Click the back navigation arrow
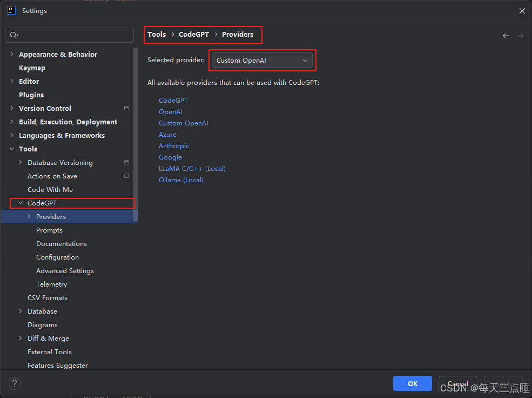The height and width of the screenshot is (398, 532). (506, 36)
